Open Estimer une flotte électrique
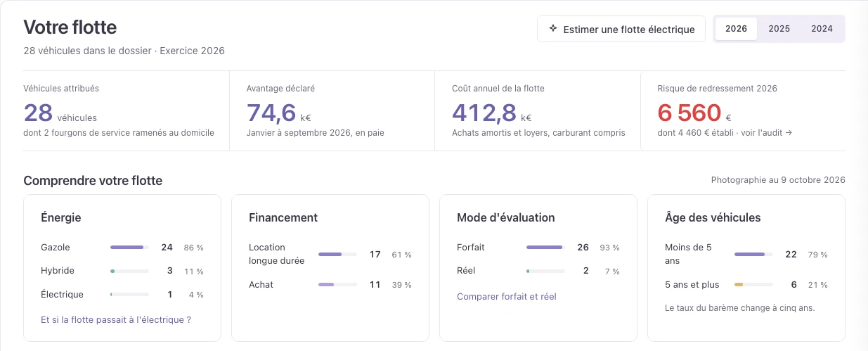Viewport: 868px width, 351px height. click(x=621, y=29)
